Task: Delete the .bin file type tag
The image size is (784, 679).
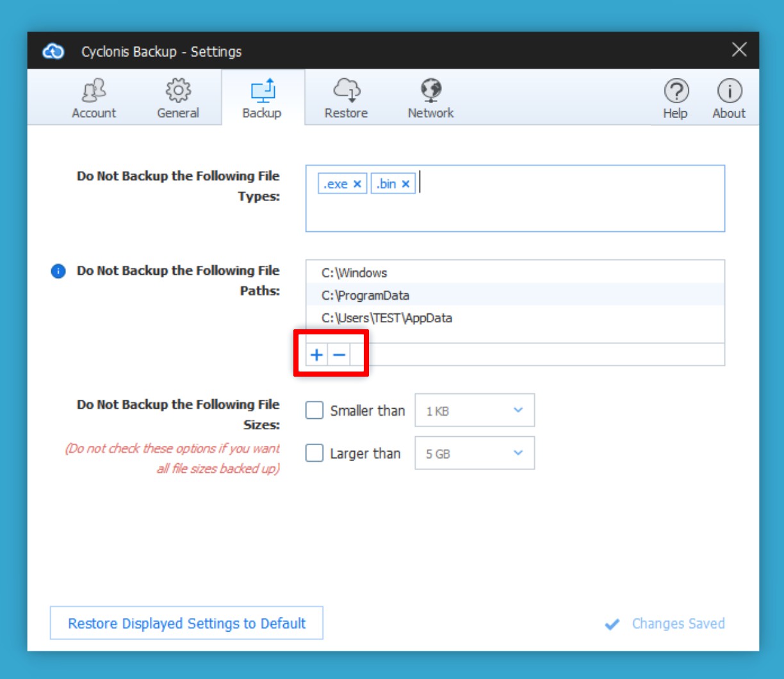Action: pos(405,184)
